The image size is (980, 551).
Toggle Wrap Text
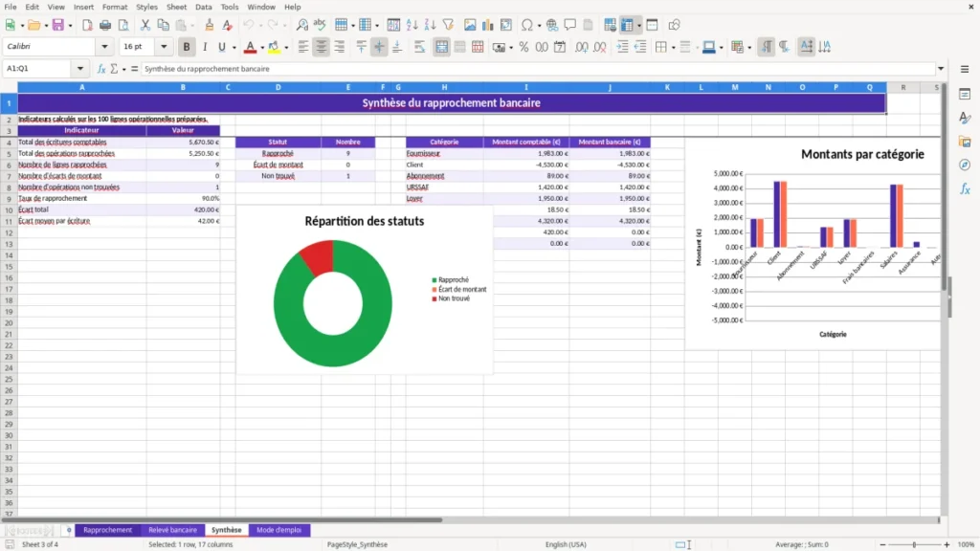[420, 47]
